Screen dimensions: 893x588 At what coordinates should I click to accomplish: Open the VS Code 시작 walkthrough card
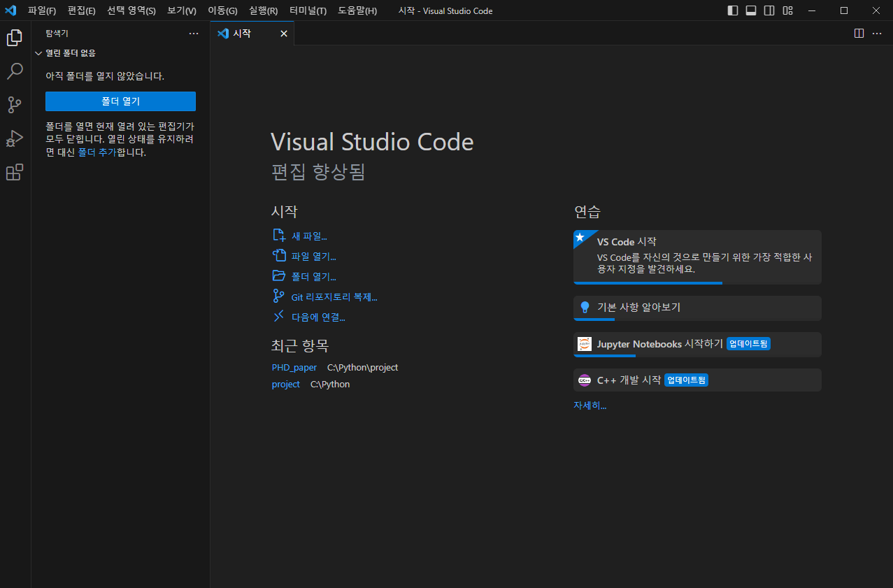point(697,257)
